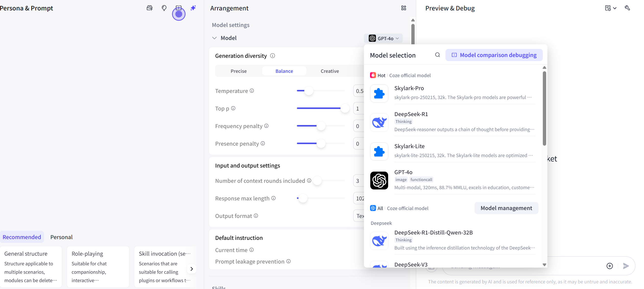The width and height of the screenshot is (644, 289).
Task: Click the Top p slider handle
Action: click(x=345, y=108)
